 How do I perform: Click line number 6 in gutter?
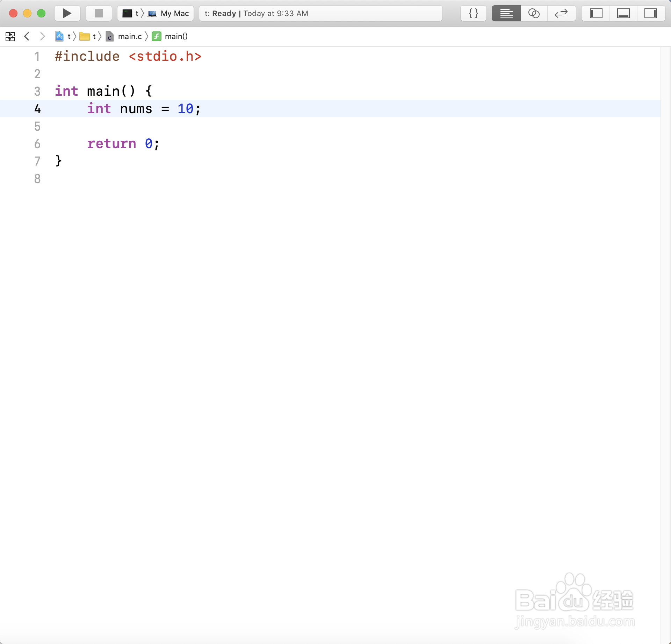point(37,144)
